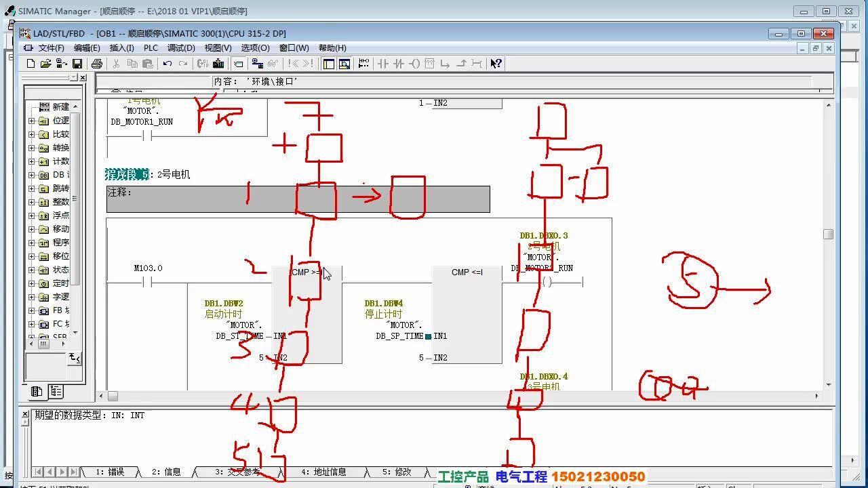The height and width of the screenshot is (488, 868).
Task: Expand the 比较 (comparator) tree folder
Action: click(31, 134)
